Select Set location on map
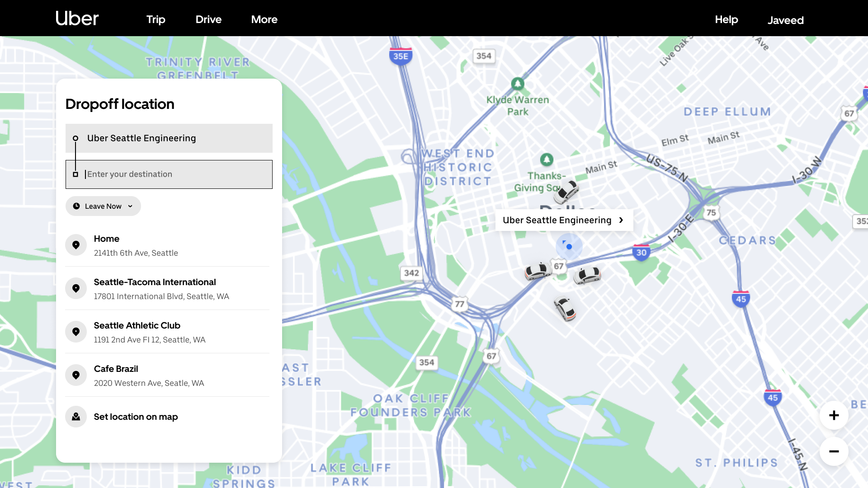Screen dimensions: 868x488 [167, 417]
